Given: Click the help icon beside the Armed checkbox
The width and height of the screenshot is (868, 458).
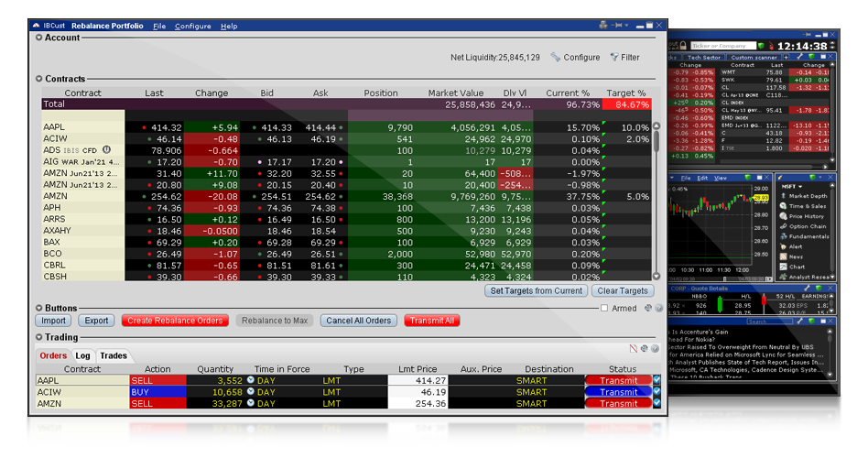Looking at the screenshot, I should [658, 308].
